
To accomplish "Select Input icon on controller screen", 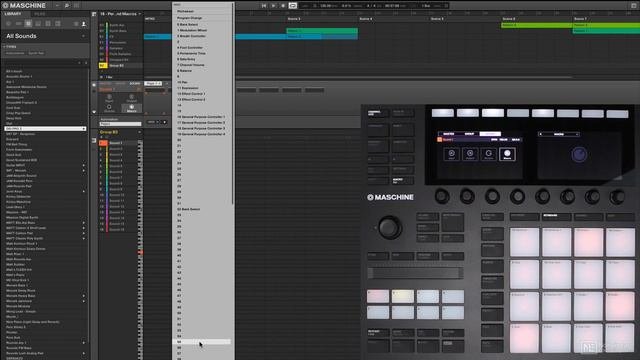I will 451,154.
